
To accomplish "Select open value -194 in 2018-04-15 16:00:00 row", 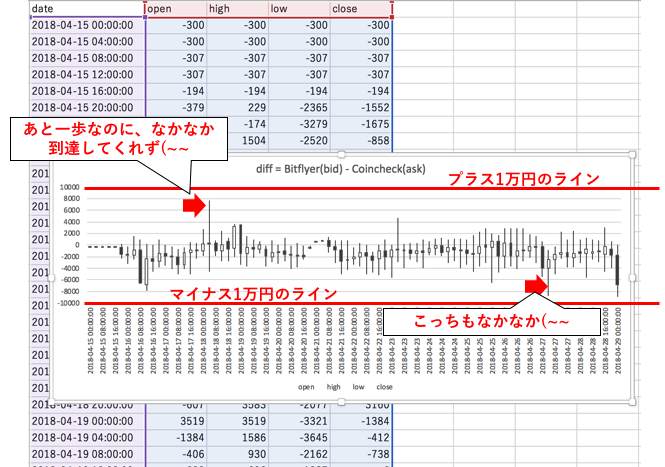I will point(176,92).
